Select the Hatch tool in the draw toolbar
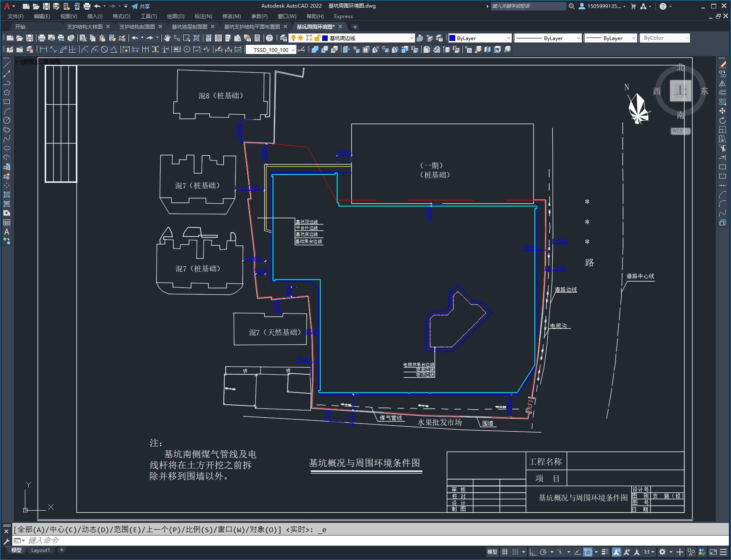731x560 pixels. [7, 195]
